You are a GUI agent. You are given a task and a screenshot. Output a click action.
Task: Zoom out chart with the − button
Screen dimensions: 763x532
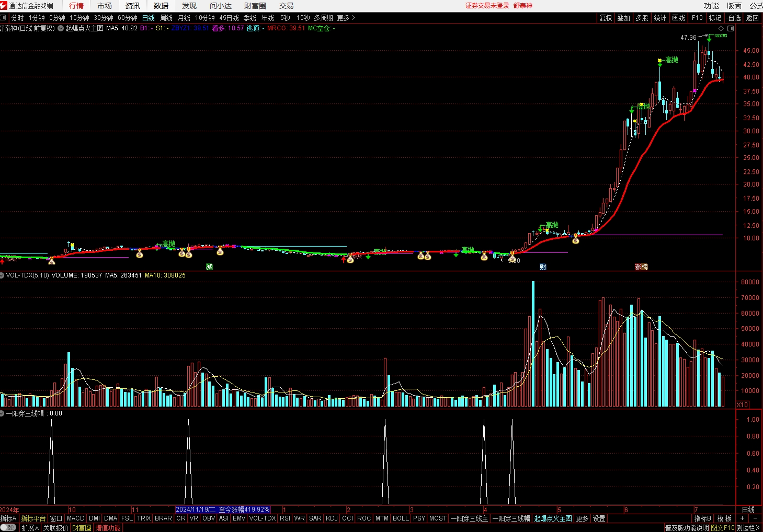tap(755, 518)
